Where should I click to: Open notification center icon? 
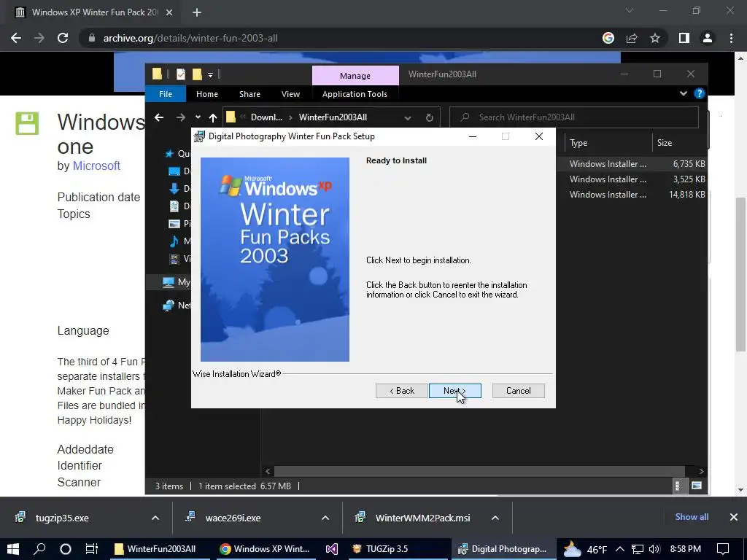click(723, 548)
